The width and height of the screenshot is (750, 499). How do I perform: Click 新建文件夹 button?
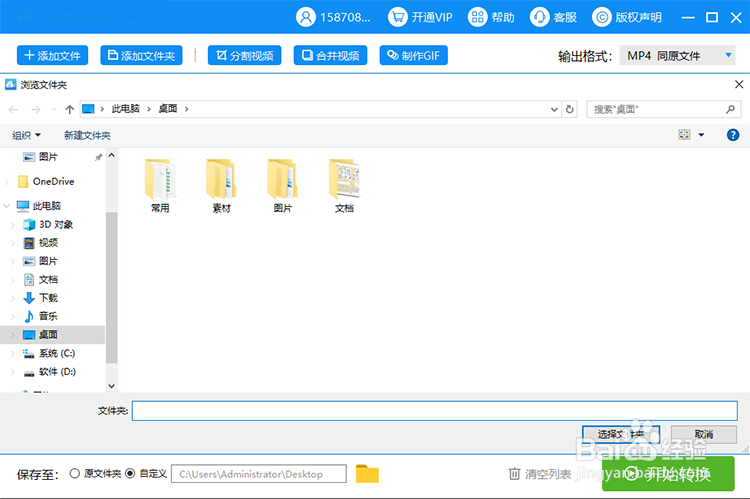pos(88,135)
